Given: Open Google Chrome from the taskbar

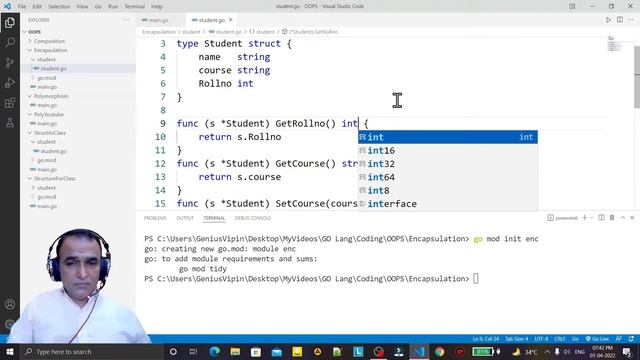Looking at the screenshot, I should [x=439, y=351].
